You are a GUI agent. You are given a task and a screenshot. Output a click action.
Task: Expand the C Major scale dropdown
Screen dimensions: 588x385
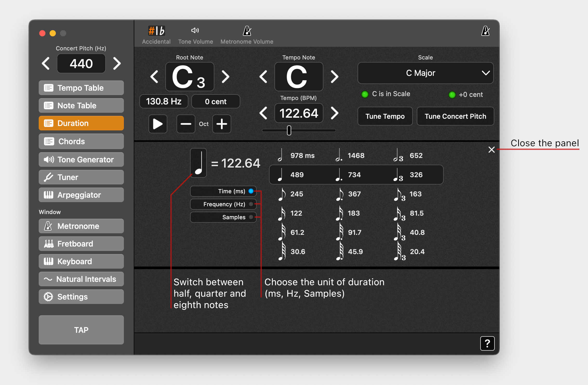click(425, 73)
